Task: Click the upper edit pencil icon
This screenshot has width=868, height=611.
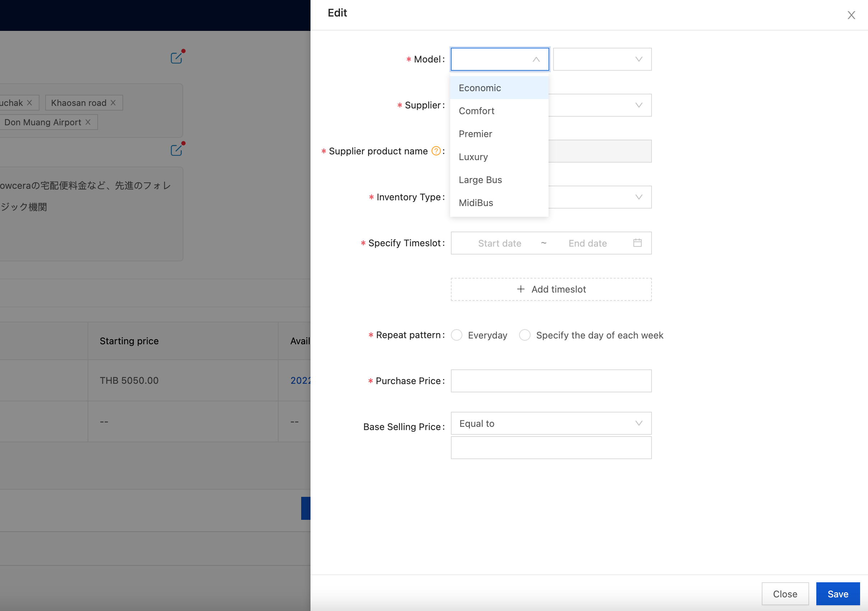Action: pos(177,58)
